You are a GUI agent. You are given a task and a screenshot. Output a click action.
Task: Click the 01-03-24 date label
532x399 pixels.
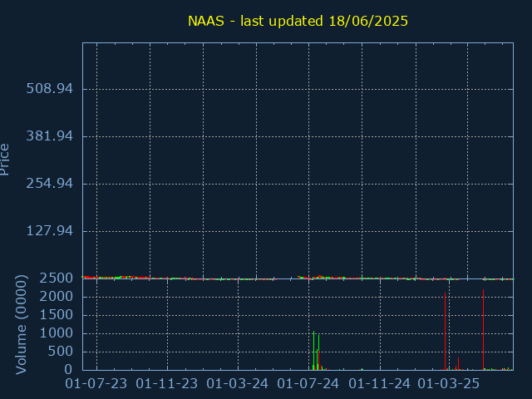237,384
